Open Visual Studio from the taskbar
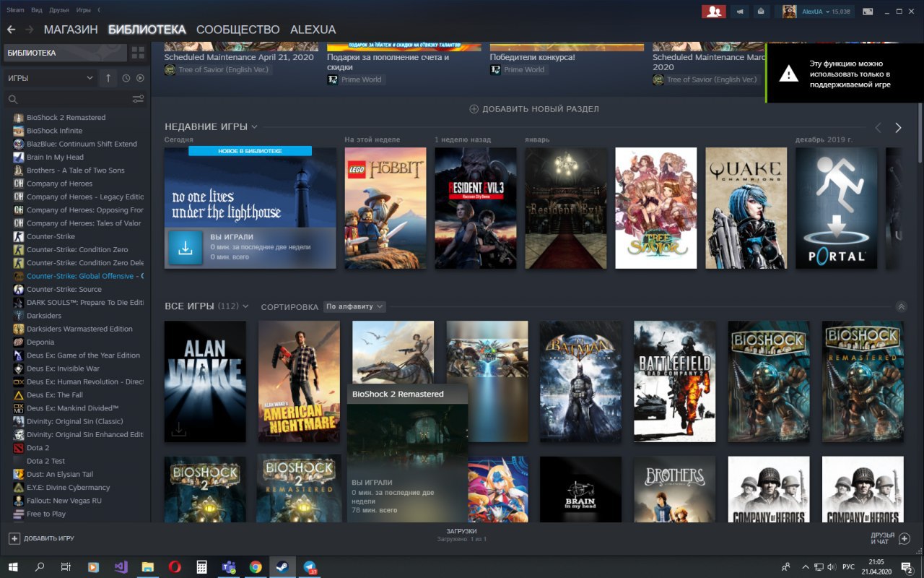Image resolution: width=924 pixels, height=578 pixels. 121,566
